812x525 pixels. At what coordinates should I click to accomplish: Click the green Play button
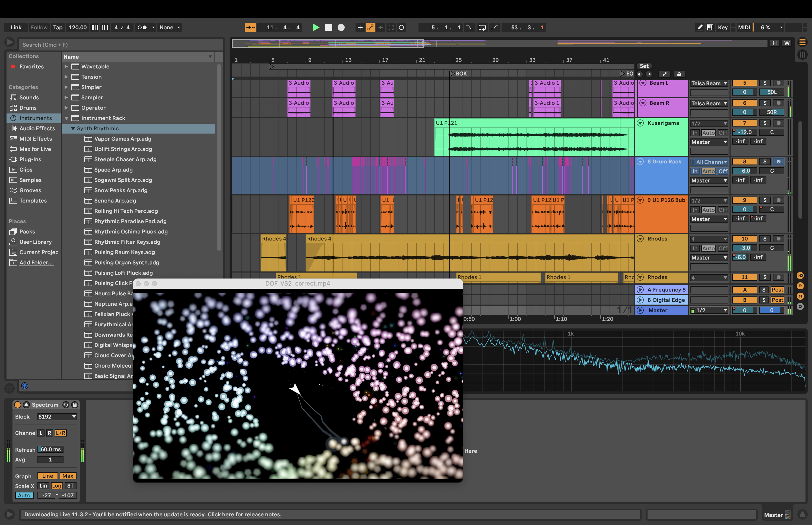coord(316,27)
